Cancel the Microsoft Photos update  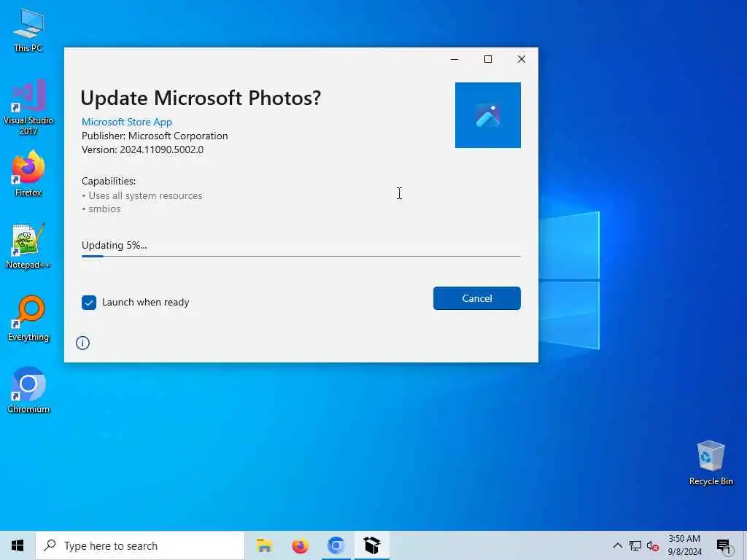[476, 298]
